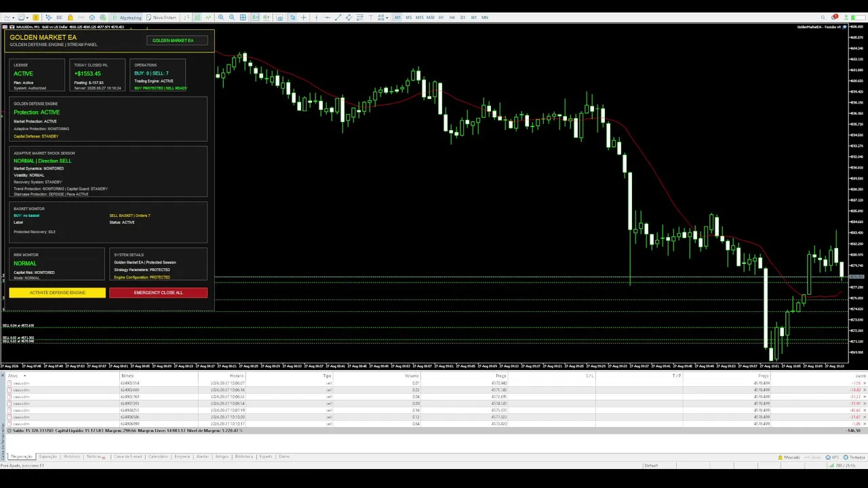868x488 pixels.
Task: Click the yellow dollar-sign toolbar icon
Action: tap(36, 18)
